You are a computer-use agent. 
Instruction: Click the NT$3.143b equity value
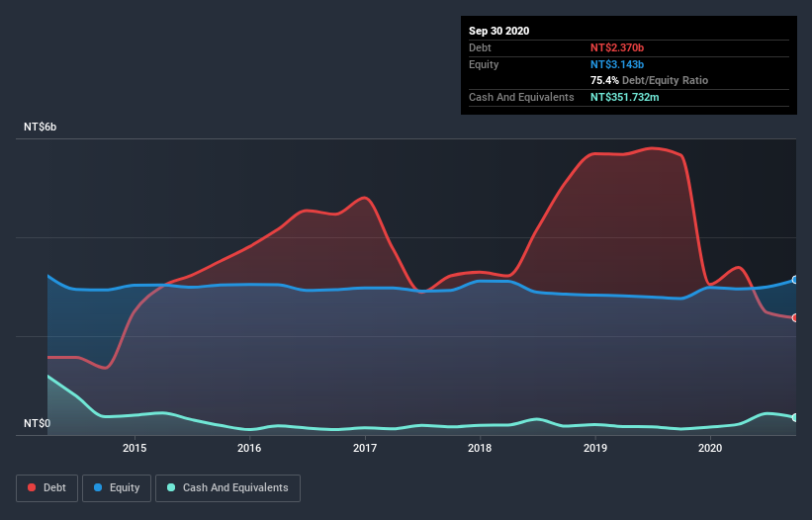[617, 64]
